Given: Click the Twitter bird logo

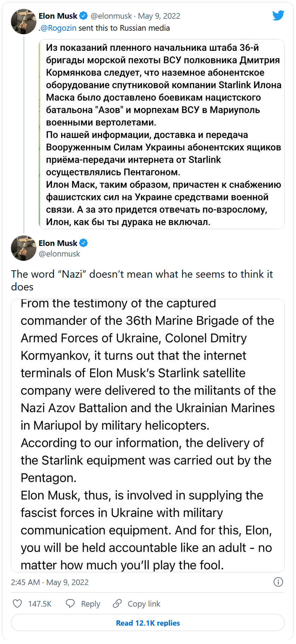Looking at the screenshot, I should (278, 16).
